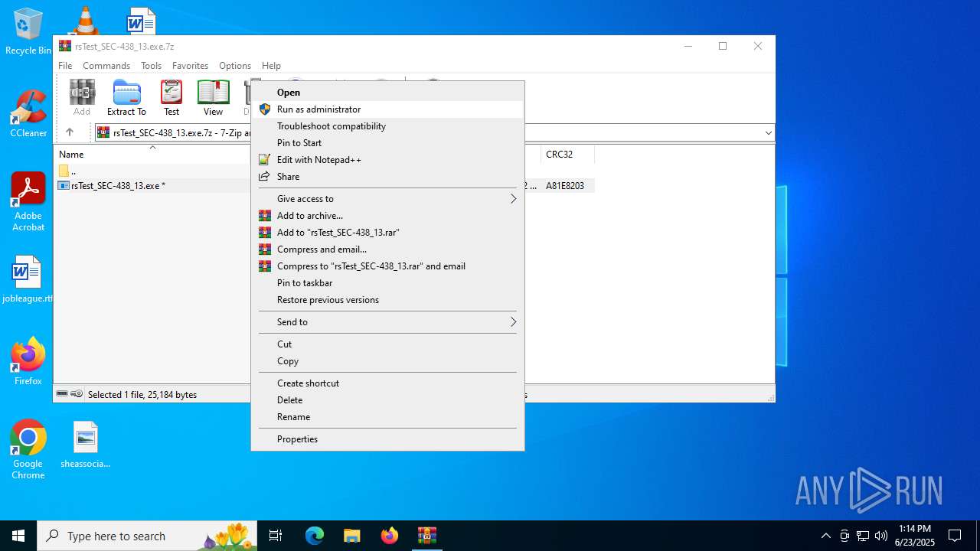Open the archive path dropdown arrow
The height and width of the screenshot is (551, 980).
click(768, 133)
